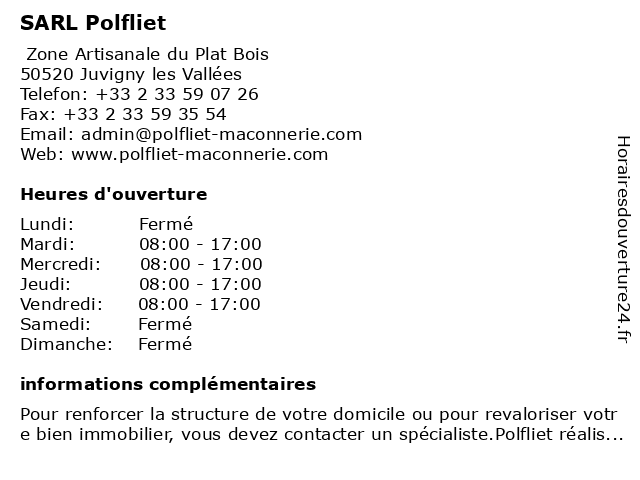Click Mardi hours 08:00 - 17:00

point(200,244)
